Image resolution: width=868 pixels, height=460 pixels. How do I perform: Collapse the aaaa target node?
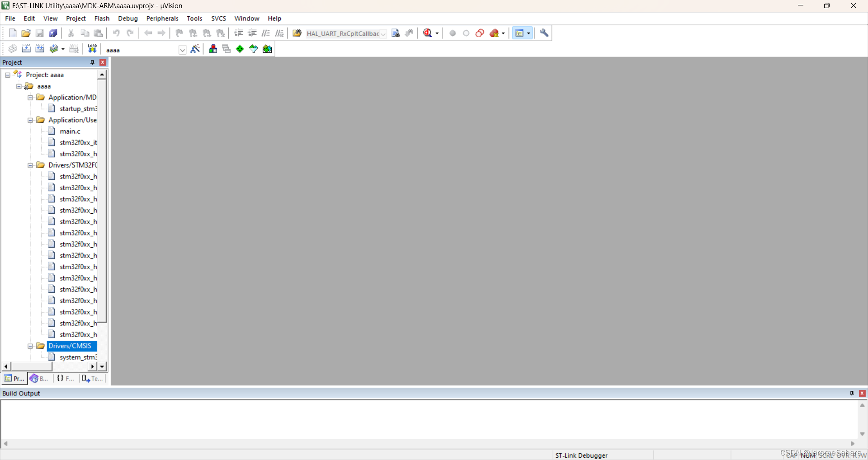pyautogui.click(x=19, y=86)
